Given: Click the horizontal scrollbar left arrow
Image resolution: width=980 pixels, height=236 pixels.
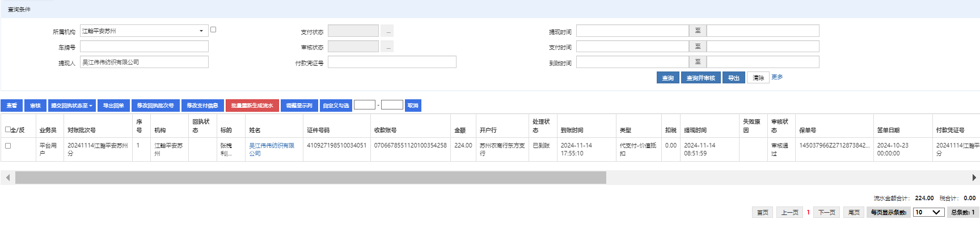Looking at the screenshot, I should pos(7,178).
